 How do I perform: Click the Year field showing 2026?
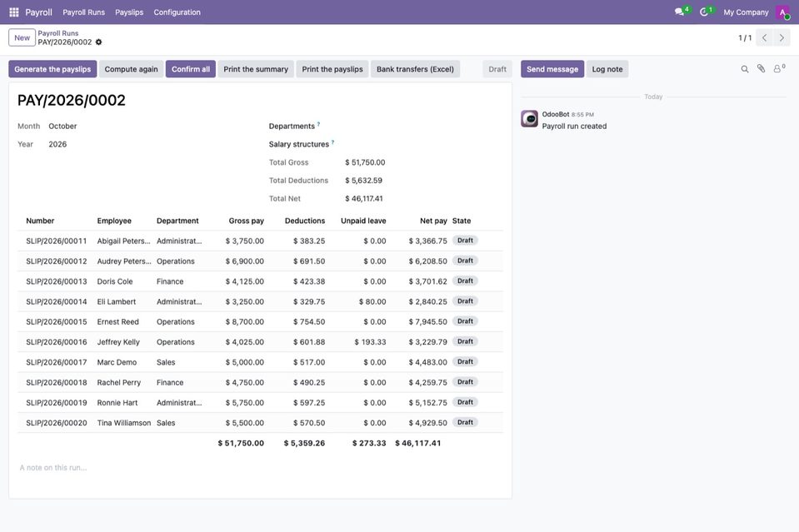57,145
